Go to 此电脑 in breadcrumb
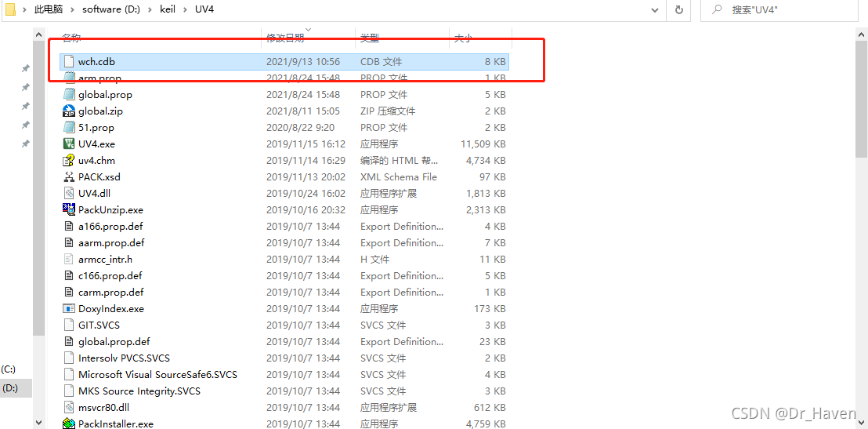Screen dimensions: 868x429 (x=50, y=9)
